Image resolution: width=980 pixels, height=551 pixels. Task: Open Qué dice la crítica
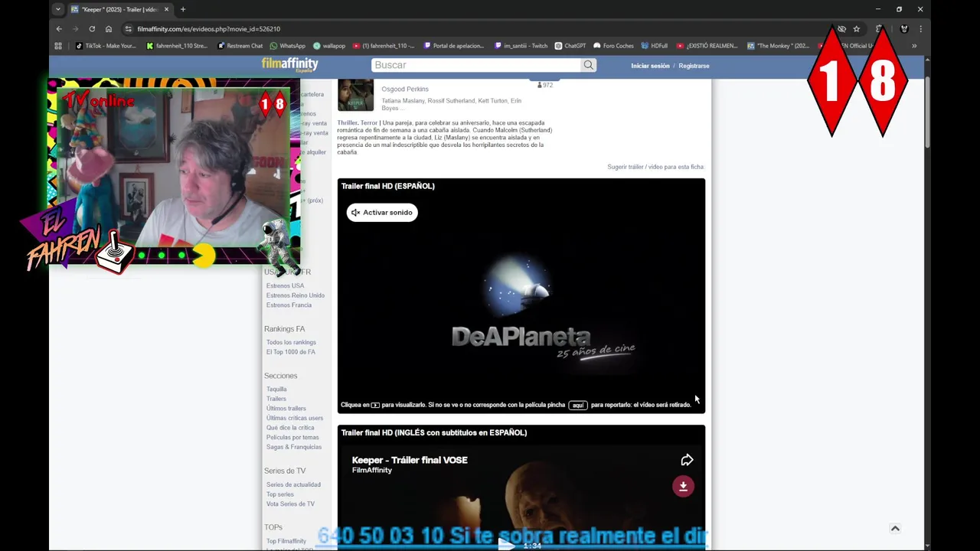tap(290, 428)
